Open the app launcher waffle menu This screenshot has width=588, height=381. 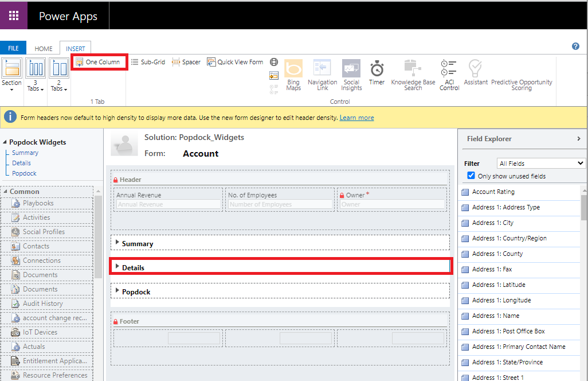pos(14,15)
